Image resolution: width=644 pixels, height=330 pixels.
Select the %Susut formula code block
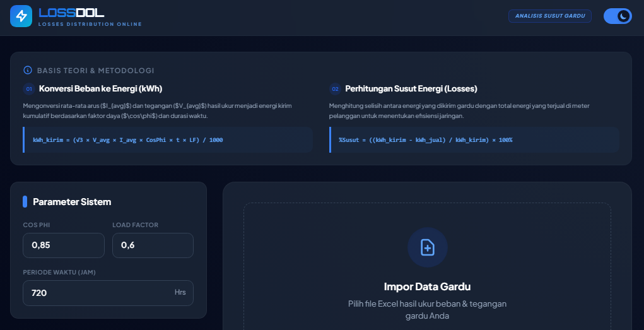[x=474, y=139]
